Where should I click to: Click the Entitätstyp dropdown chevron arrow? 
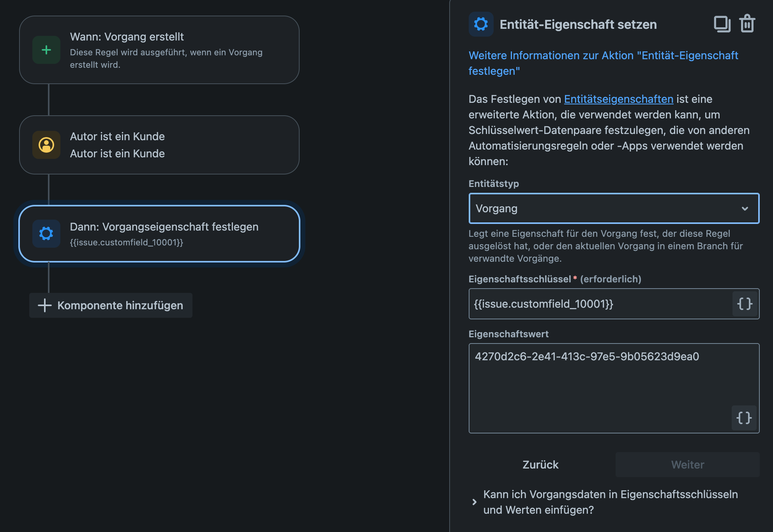point(745,209)
